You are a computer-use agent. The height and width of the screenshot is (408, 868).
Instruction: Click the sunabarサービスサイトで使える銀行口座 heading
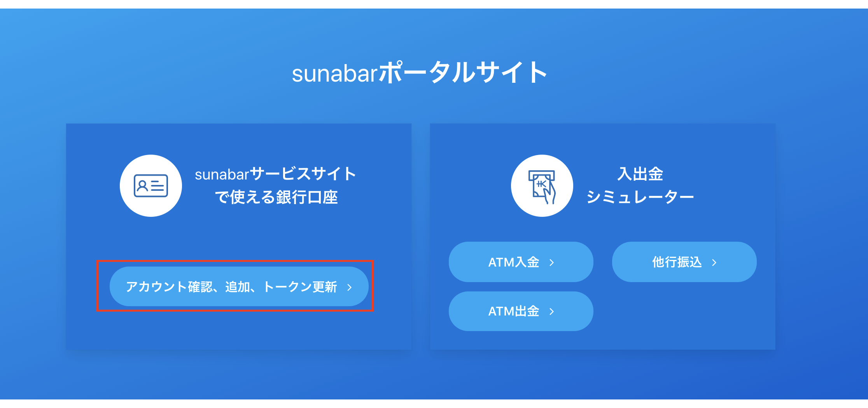point(275,186)
